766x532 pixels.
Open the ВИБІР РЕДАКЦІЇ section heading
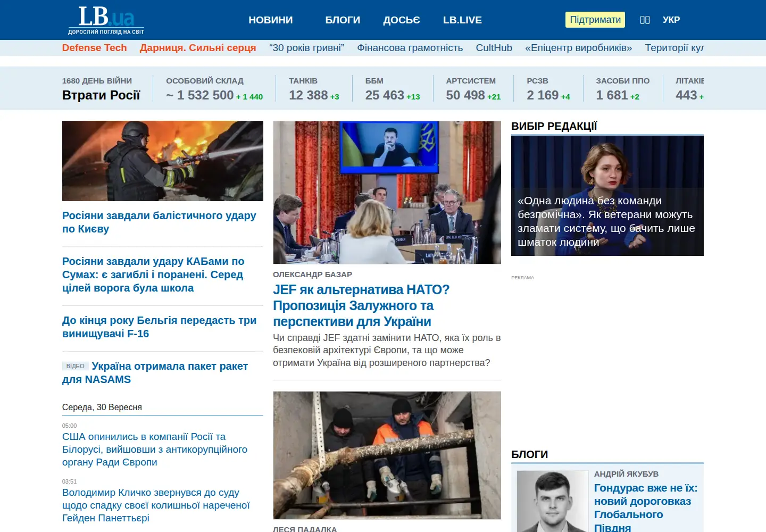point(554,126)
